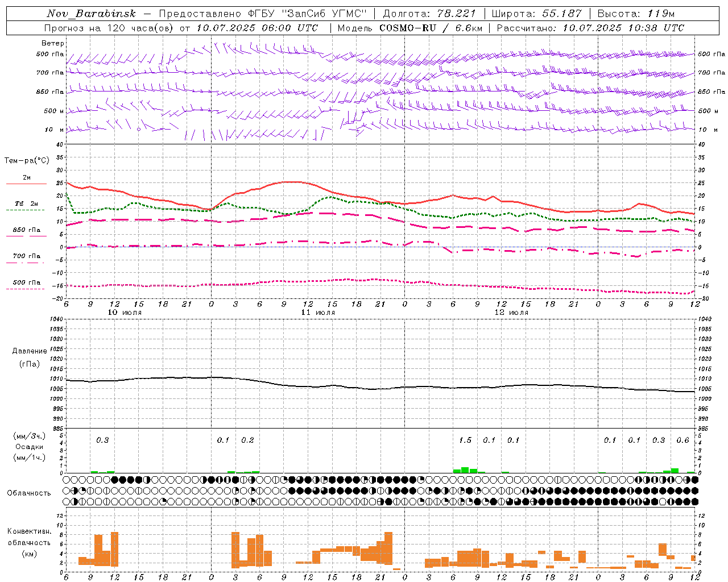Select the 0.6 precipitation amount
Screen dimensions: 728x582
682,440
